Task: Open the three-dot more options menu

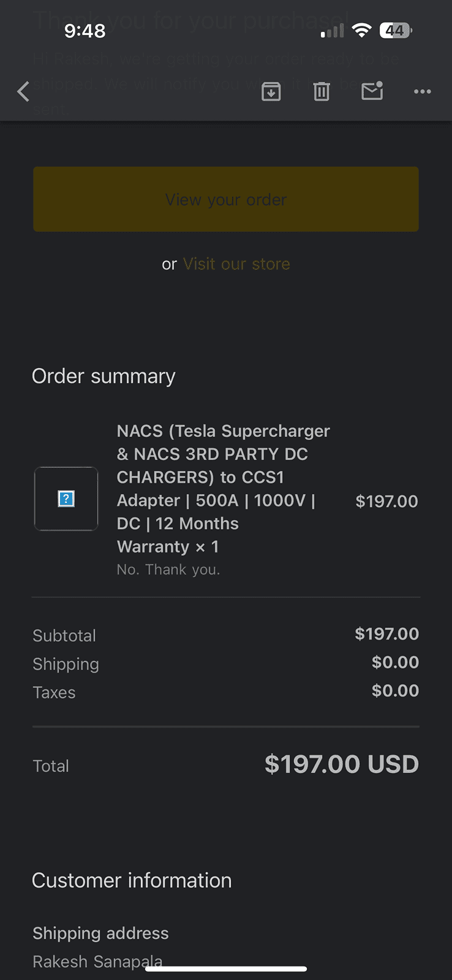Action: point(422,92)
